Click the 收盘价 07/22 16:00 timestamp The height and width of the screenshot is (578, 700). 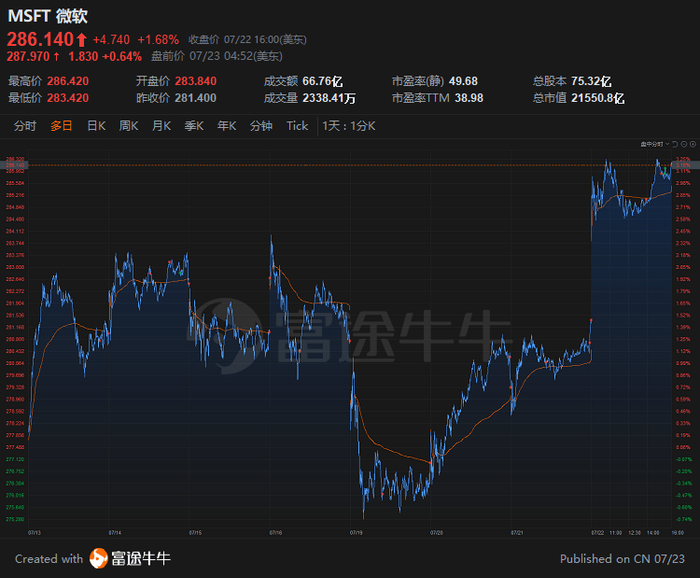[247, 40]
